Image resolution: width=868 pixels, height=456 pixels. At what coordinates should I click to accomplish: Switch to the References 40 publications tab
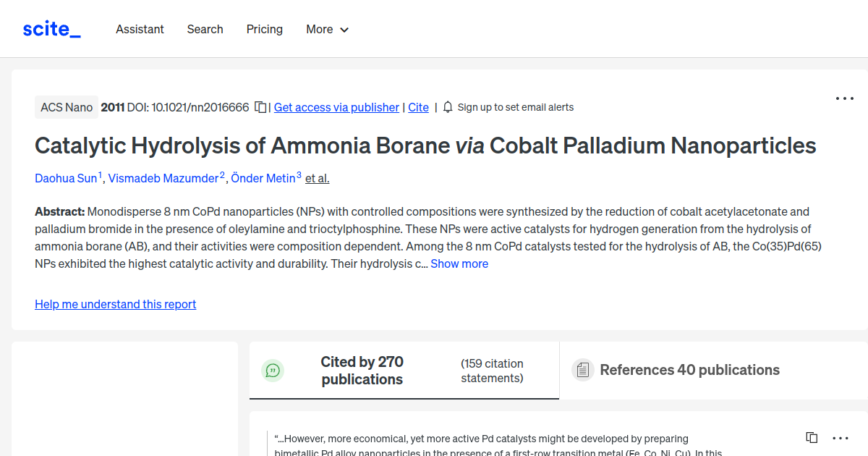pos(689,369)
